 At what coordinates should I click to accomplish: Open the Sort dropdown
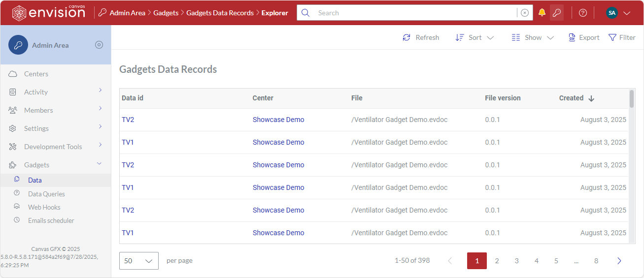474,37
